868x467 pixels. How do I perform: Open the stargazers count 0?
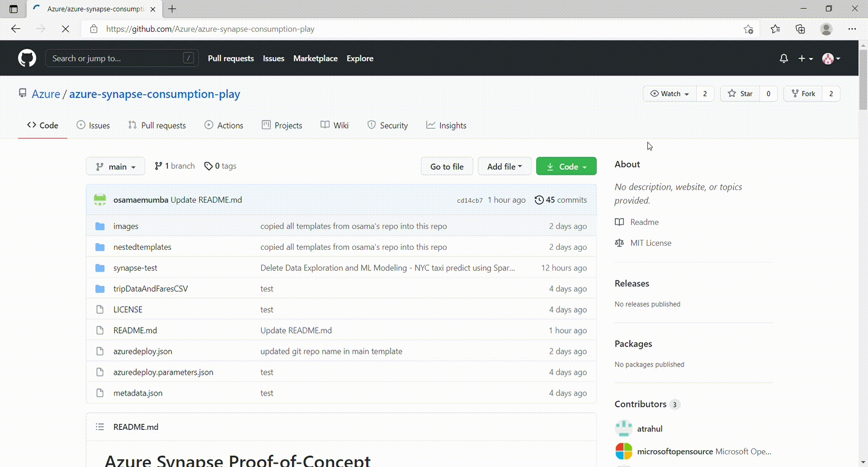[768, 94]
